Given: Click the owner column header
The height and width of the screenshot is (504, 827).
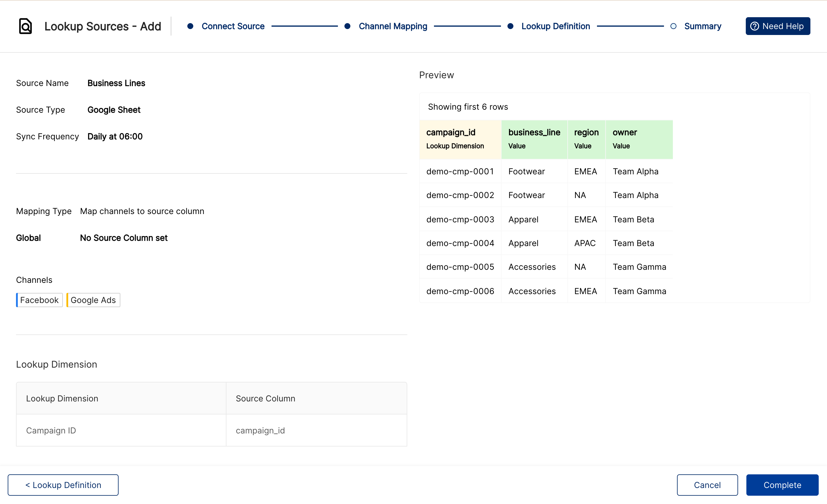Looking at the screenshot, I should coord(639,139).
